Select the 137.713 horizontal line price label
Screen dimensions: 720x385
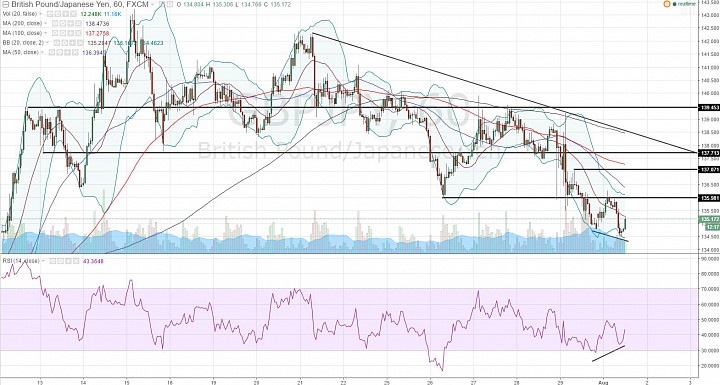(709, 152)
